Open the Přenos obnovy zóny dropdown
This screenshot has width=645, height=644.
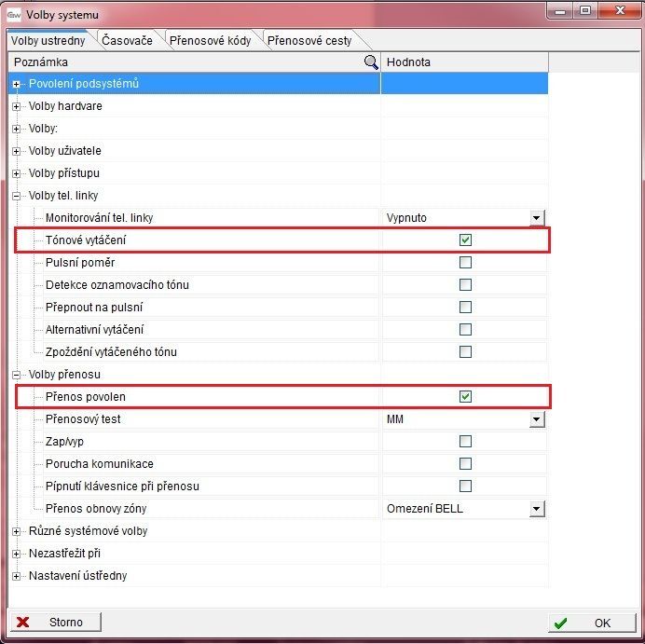pos(536,509)
